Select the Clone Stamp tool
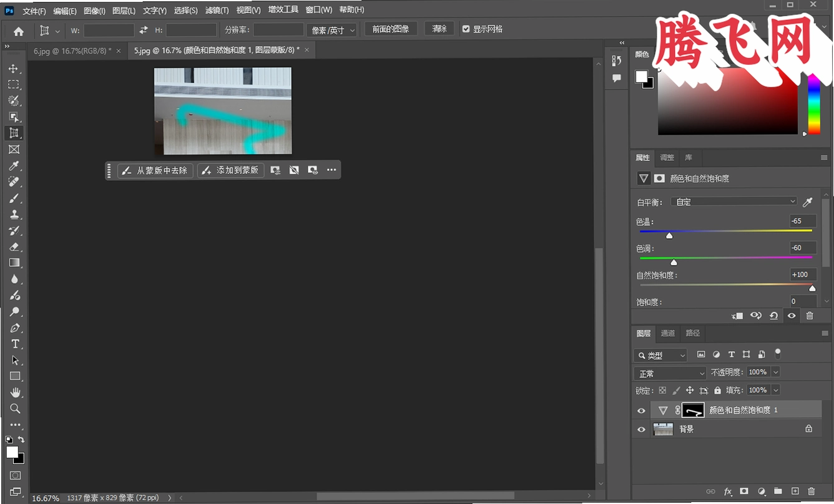Viewport: 834px width, 504px height. [x=14, y=215]
